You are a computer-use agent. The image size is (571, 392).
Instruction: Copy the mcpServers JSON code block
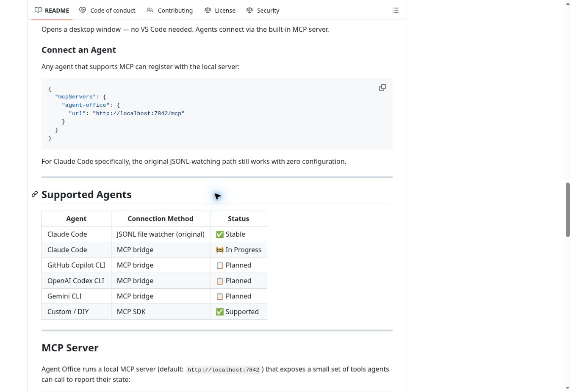[x=382, y=88]
